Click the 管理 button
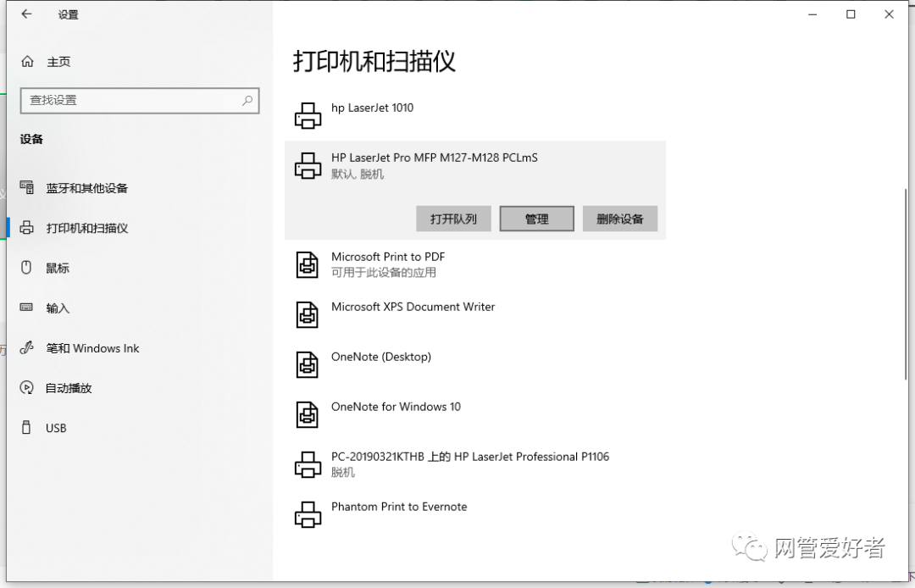 click(x=537, y=219)
